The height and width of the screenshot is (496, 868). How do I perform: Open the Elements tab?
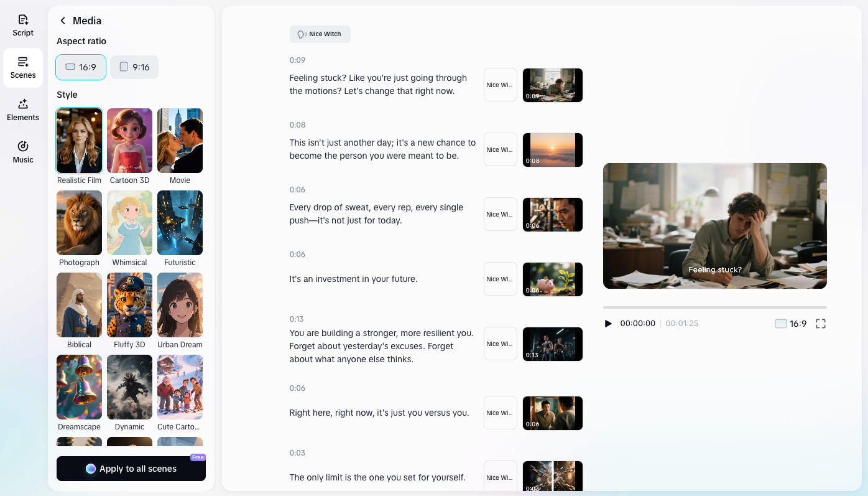[23, 110]
